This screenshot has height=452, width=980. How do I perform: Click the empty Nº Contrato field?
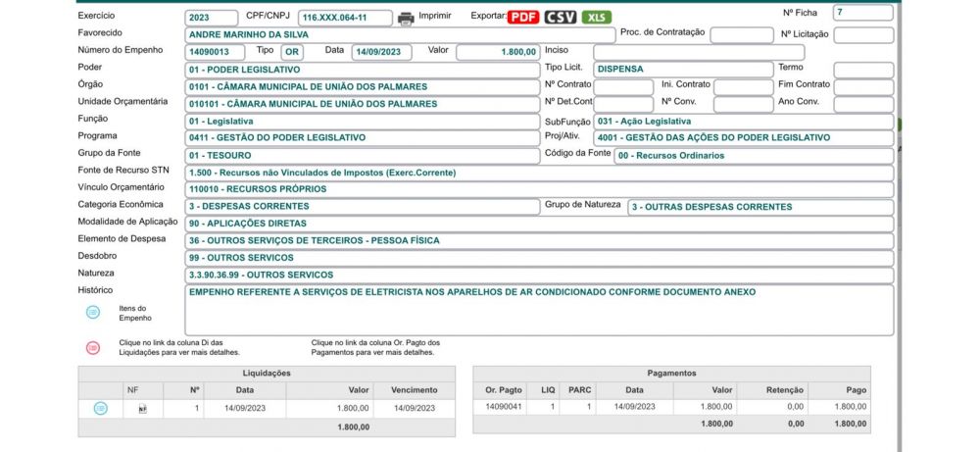(623, 87)
